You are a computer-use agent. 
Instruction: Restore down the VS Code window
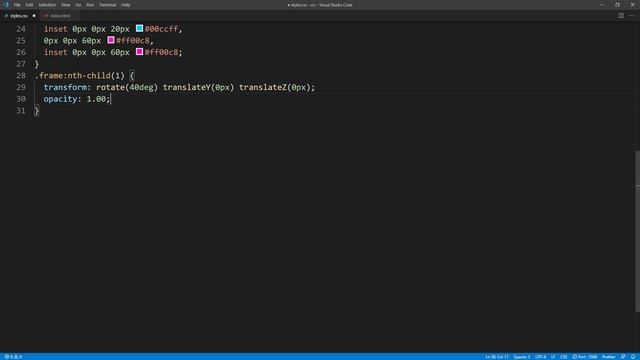[x=618, y=5]
